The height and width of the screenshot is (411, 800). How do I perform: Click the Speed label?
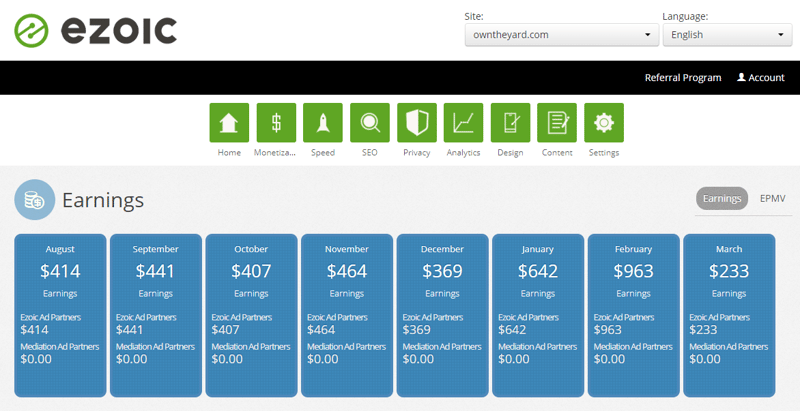tap(323, 152)
